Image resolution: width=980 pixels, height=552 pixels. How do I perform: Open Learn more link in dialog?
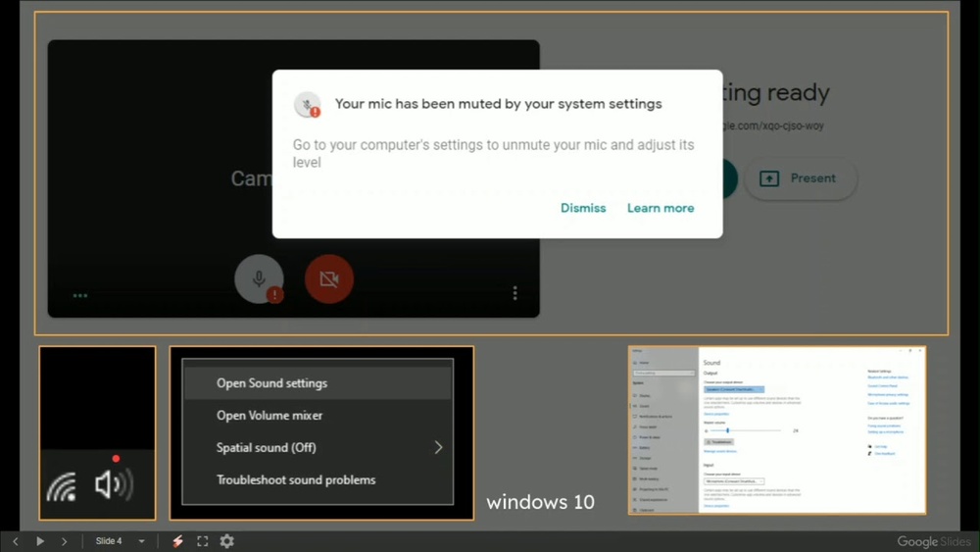(x=661, y=208)
